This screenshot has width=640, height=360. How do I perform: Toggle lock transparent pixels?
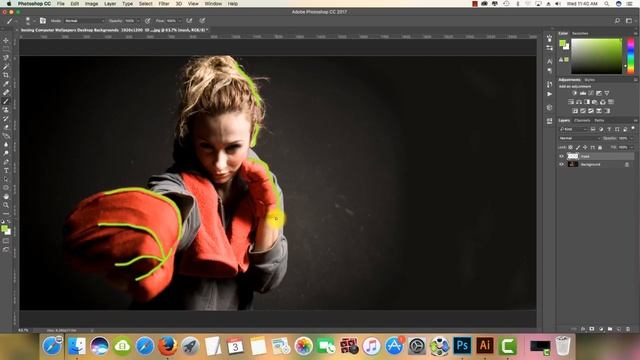pyautogui.click(x=571, y=147)
